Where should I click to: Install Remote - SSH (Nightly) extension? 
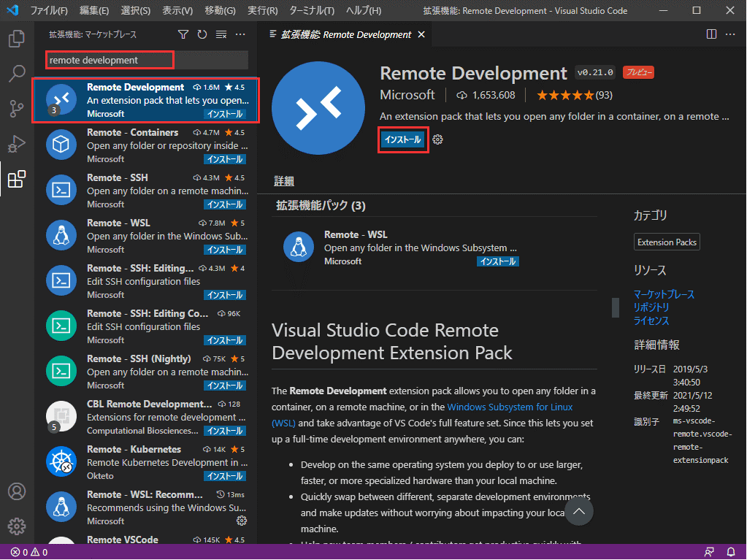click(225, 386)
